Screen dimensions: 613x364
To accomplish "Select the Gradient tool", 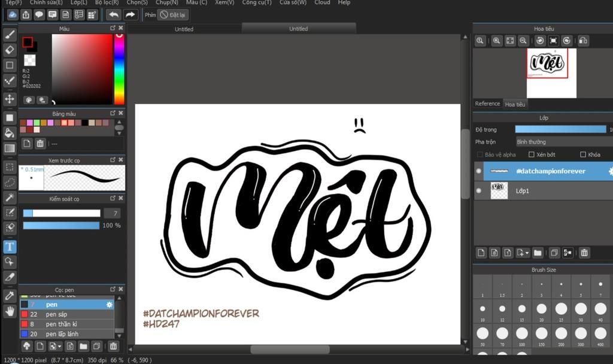I will click(x=10, y=148).
